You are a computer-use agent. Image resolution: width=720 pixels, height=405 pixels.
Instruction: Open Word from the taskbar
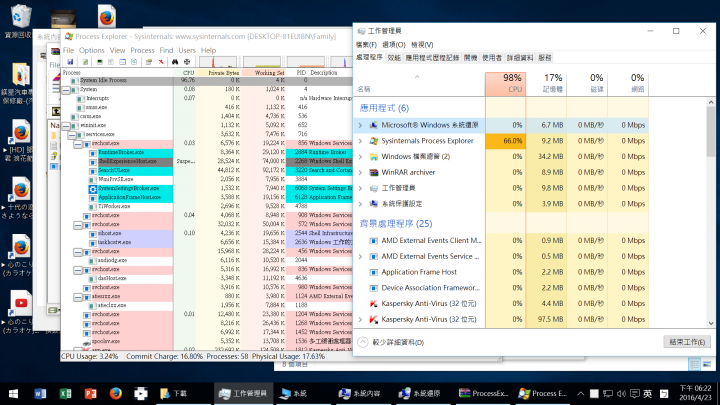pos(40,394)
